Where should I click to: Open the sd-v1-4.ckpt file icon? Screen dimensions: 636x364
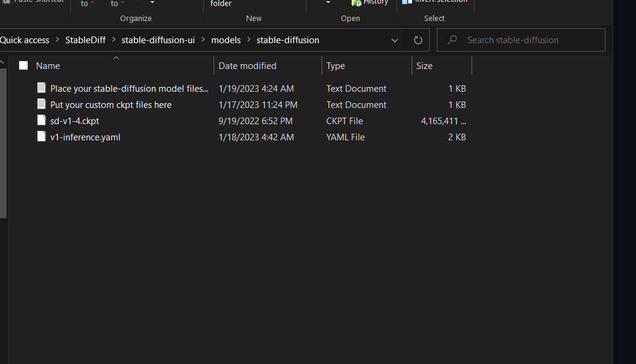[41, 121]
